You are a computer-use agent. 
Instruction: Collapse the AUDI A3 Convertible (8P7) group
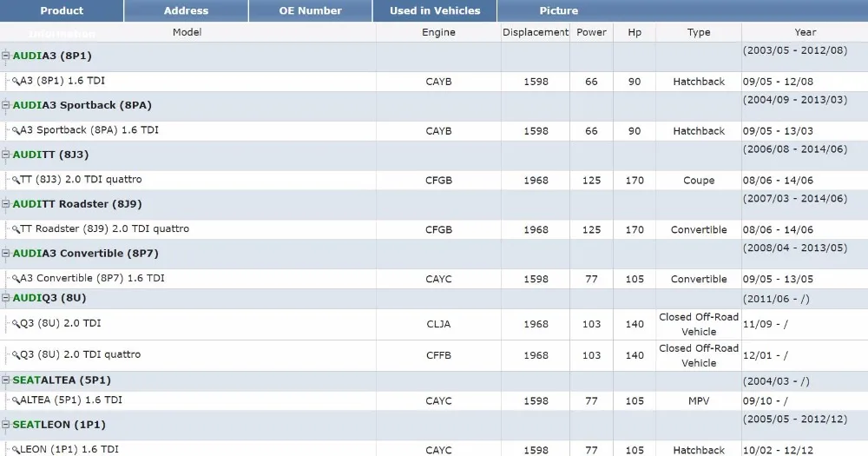(5, 253)
